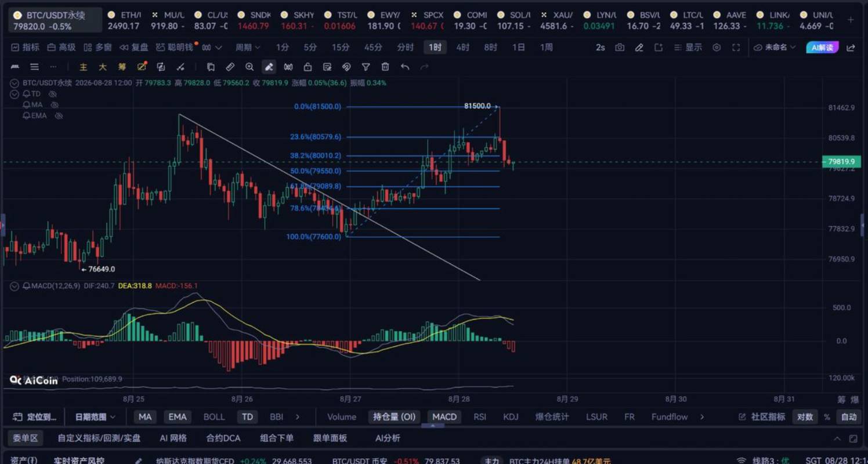
Task: Open the 多窗 multi-window layout
Action: 97,48
